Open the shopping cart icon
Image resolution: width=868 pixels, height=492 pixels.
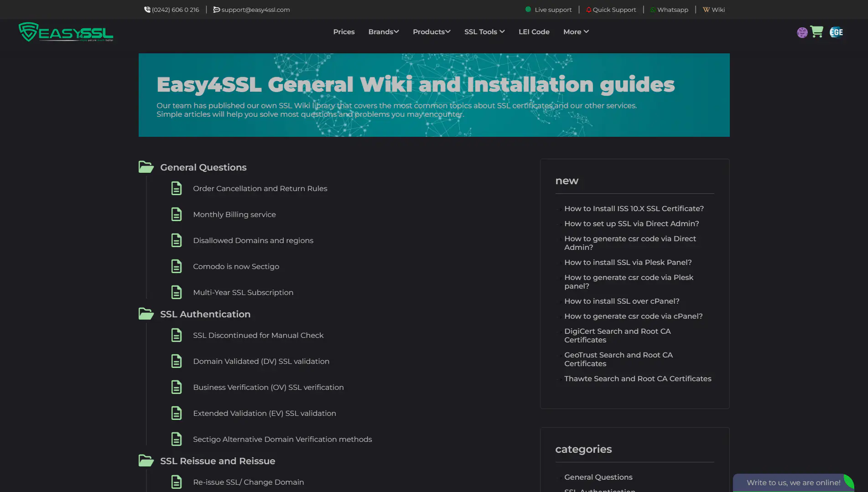pyautogui.click(x=817, y=31)
